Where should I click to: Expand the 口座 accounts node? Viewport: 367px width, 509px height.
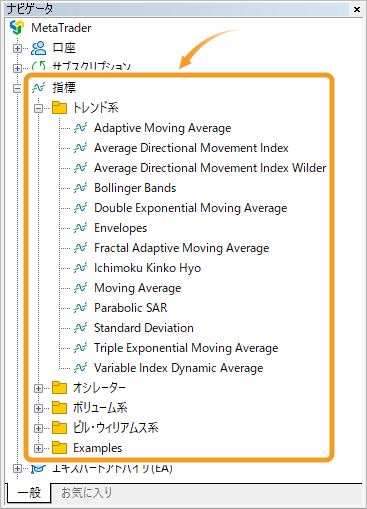(x=17, y=48)
